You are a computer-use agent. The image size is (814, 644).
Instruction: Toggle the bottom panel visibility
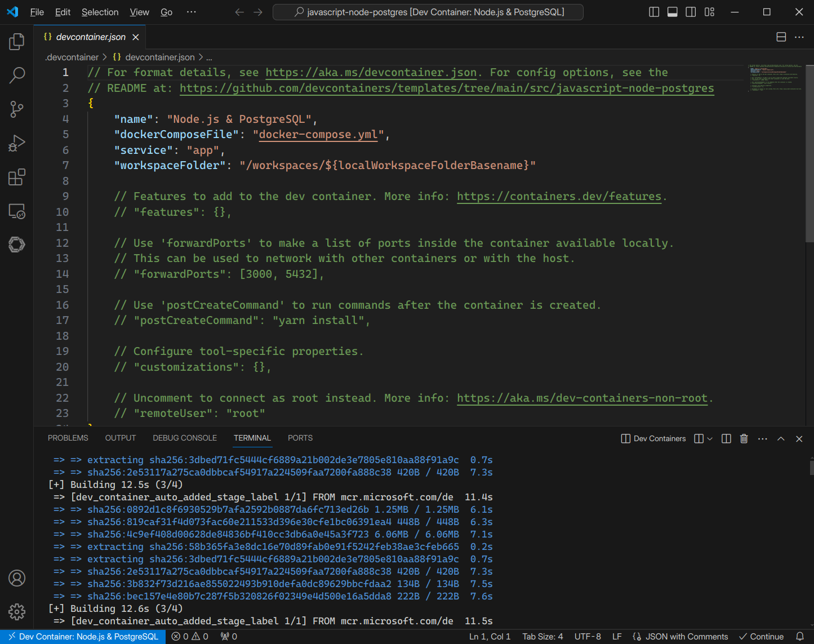(672, 12)
